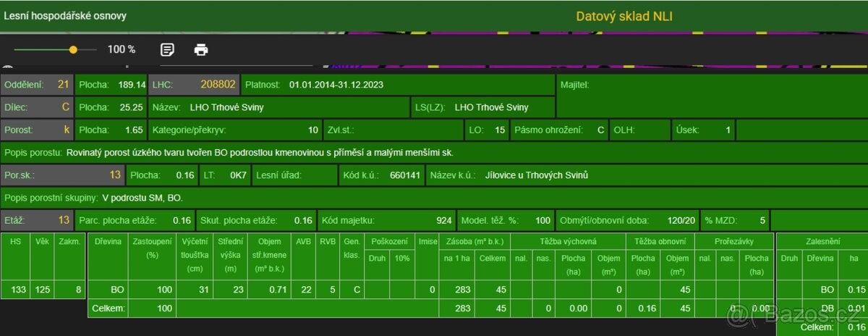Click the 100 % zoom level label
Screen dimensions: 868x336
[122, 50]
